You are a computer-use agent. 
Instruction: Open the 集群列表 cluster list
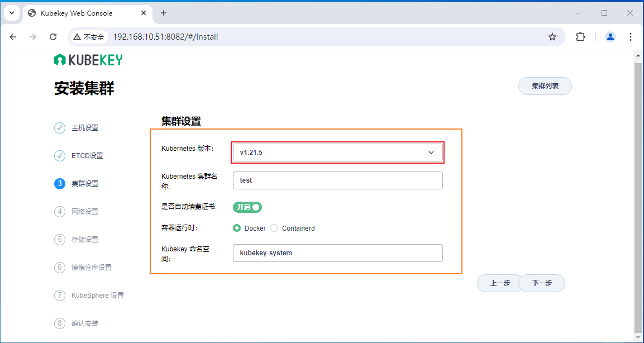pyautogui.click(x=545, y=86)
